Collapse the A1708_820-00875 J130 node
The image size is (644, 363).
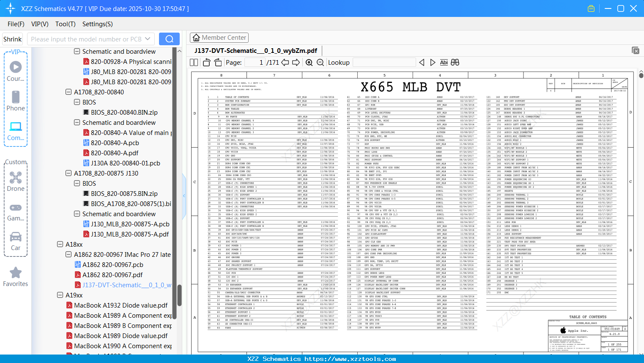[x=69, y=173]
